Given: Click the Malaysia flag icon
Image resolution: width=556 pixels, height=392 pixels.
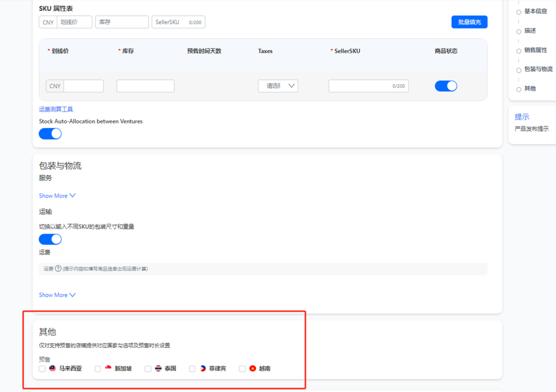Looking at the screenshot, I should [x=53, y=368].
